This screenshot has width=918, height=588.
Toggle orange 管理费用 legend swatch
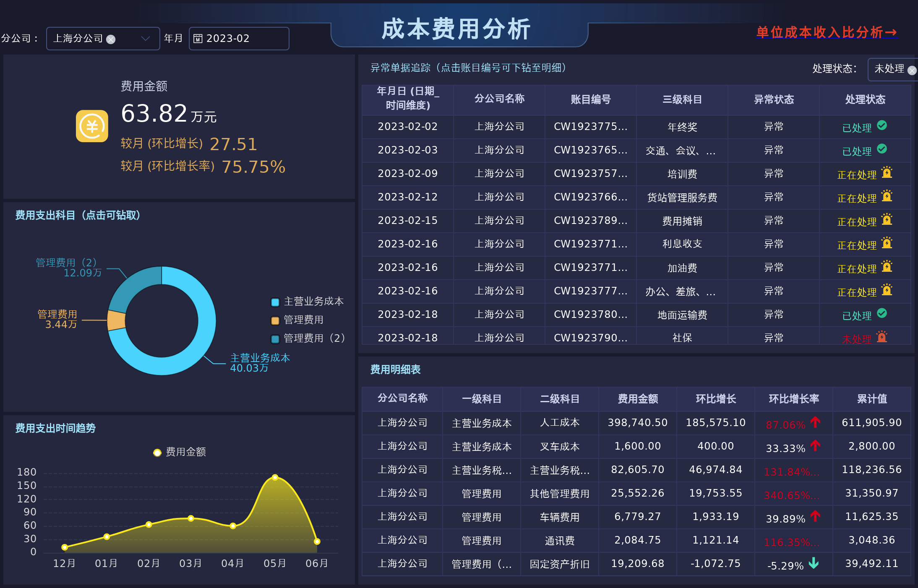[275, 320]
